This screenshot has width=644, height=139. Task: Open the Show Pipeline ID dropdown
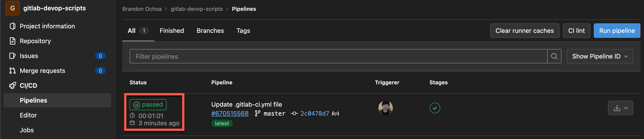coord(599,56)
